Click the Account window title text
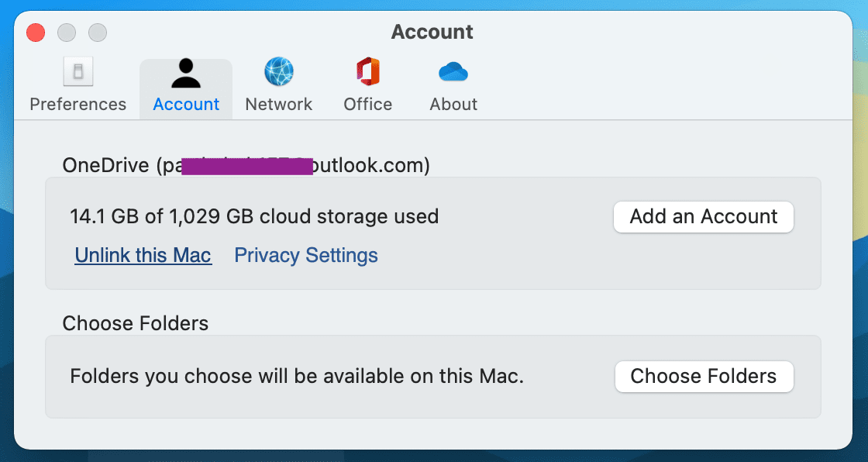868x462 pixels. click(432, 32)
